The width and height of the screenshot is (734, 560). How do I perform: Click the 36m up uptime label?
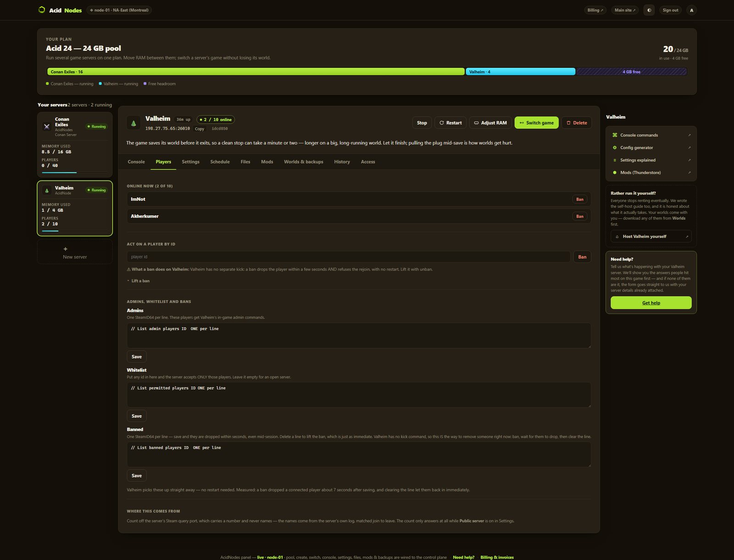point(183,120)
